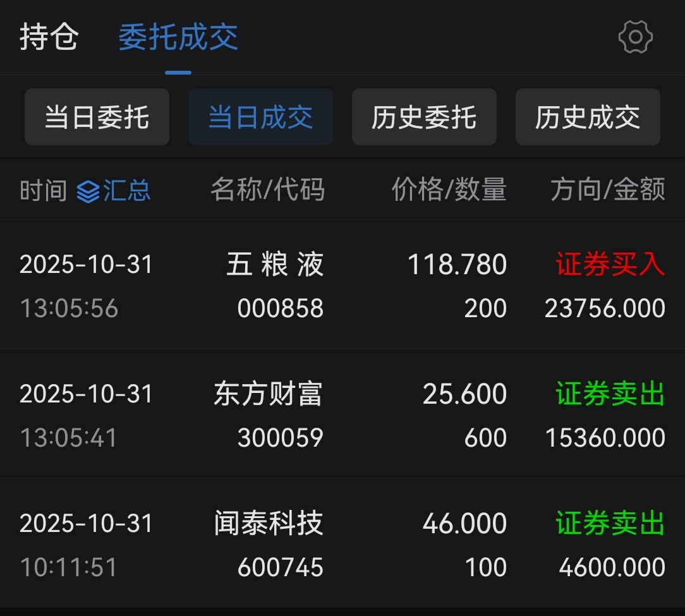This screenshot has width=685, height=616.
Task: Click quantity 100
Action: (x=486, y=567)
